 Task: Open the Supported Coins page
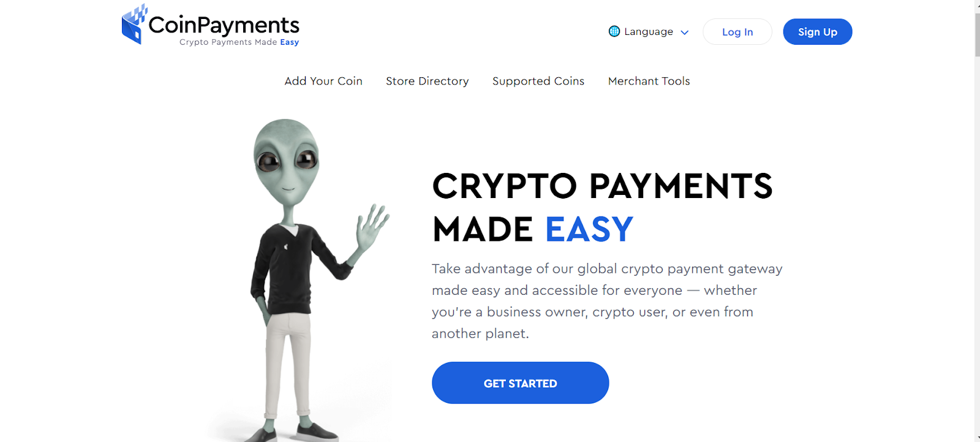point(538,81)
